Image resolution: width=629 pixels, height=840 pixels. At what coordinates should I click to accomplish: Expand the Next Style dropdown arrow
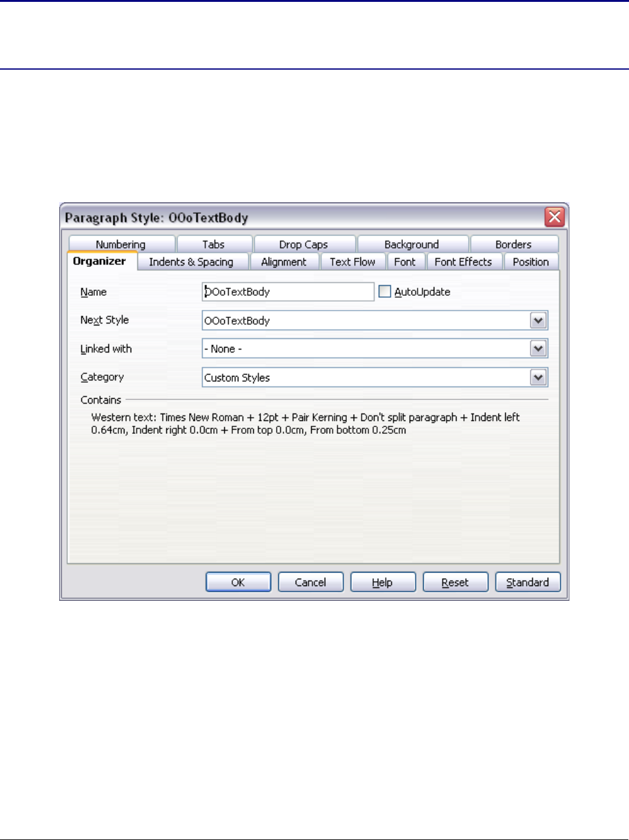[x=538, y=320]
